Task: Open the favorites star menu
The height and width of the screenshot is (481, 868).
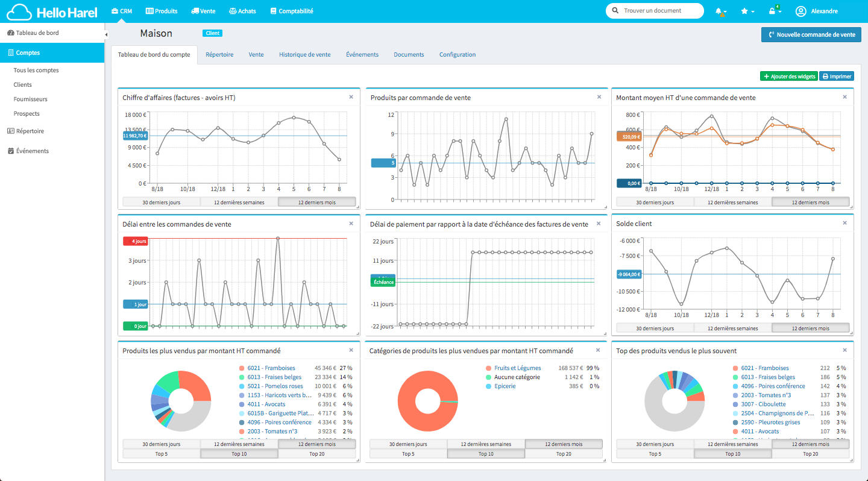Action: pos(747,11)
